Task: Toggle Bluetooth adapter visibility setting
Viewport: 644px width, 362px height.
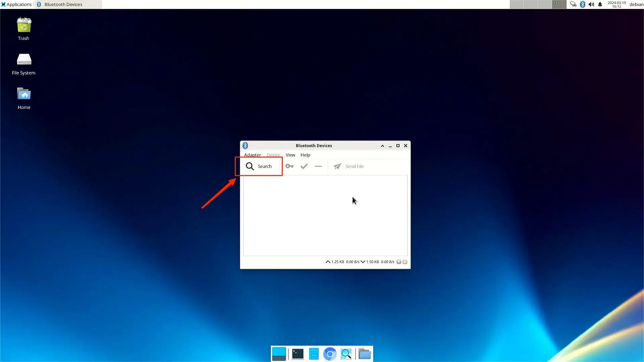Action: [x=252, y=155]
